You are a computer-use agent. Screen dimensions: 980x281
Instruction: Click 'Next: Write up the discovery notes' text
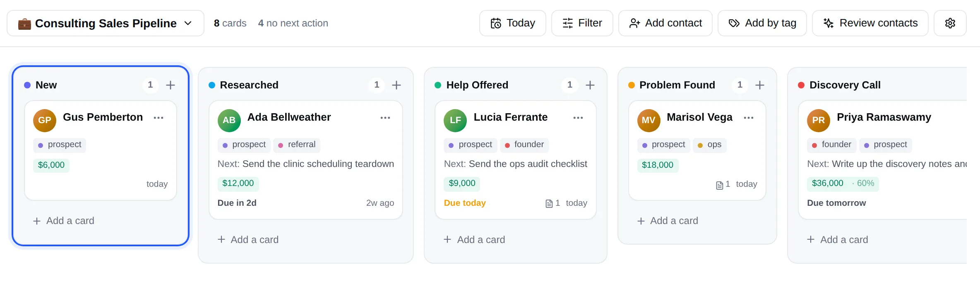coord(887,164)
